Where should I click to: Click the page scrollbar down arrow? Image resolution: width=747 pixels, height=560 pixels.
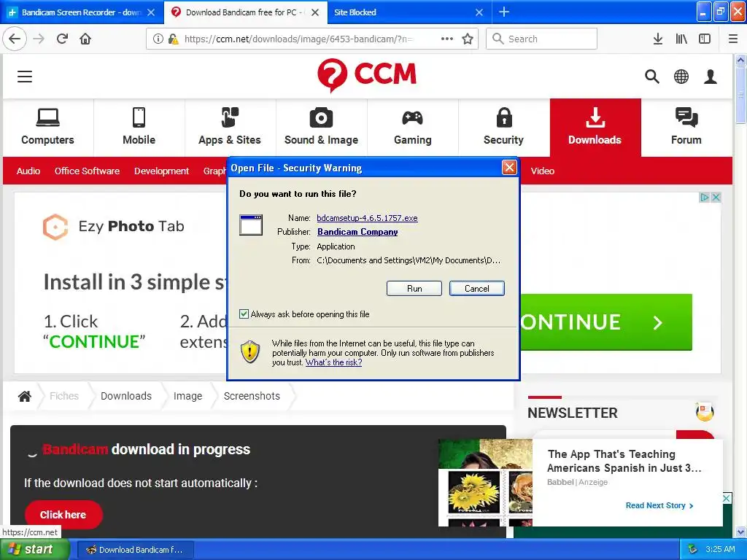740,532
